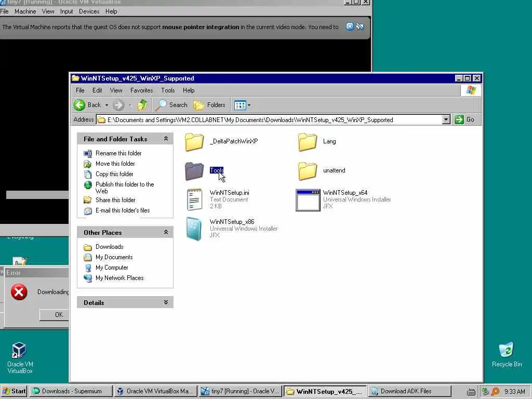Select the WinNTSetup.ini file icon

click(194, 199)
